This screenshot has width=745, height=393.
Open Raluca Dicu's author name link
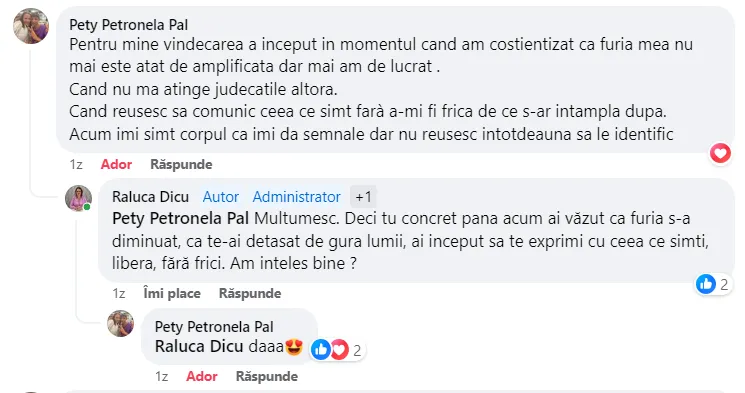point(151,197)
